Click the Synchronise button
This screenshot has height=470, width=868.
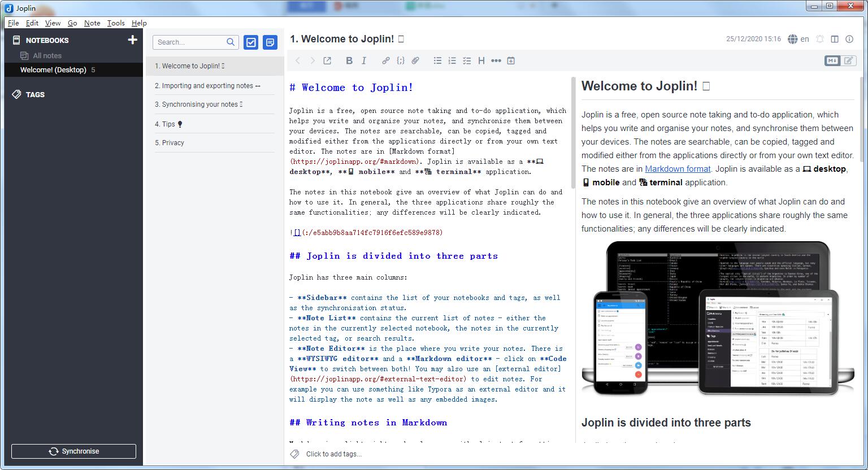tap(73, 451)
